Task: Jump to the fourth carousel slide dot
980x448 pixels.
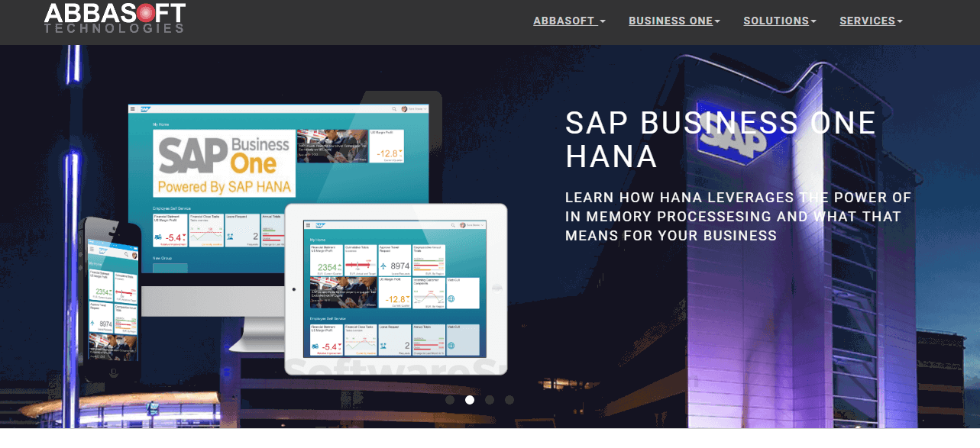Action: pyautogui.click(x=509, y=399)
